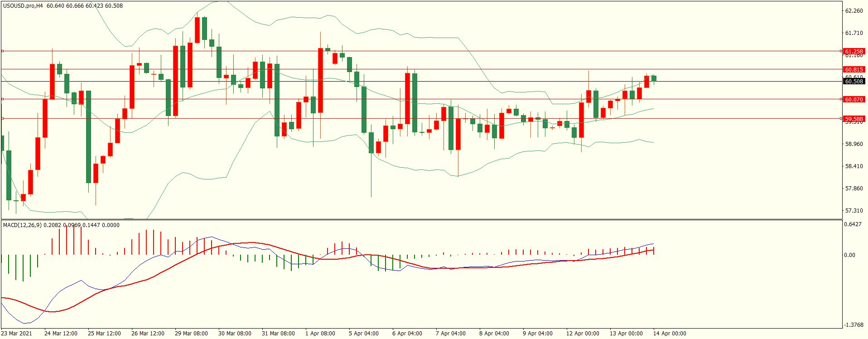Click the 61.258 red price level label

pos(854,51)
